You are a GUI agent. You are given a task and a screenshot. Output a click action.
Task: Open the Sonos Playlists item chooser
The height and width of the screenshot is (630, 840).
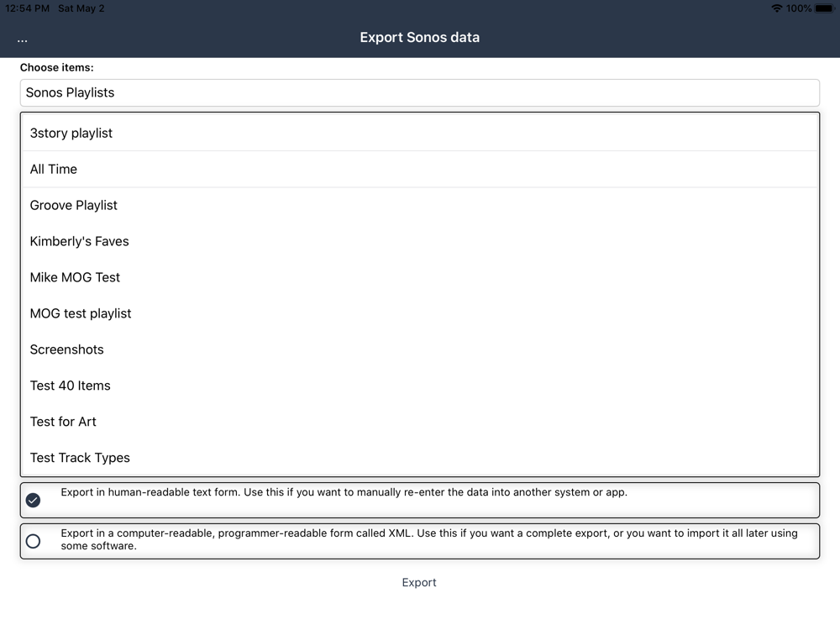coord(419,92)
